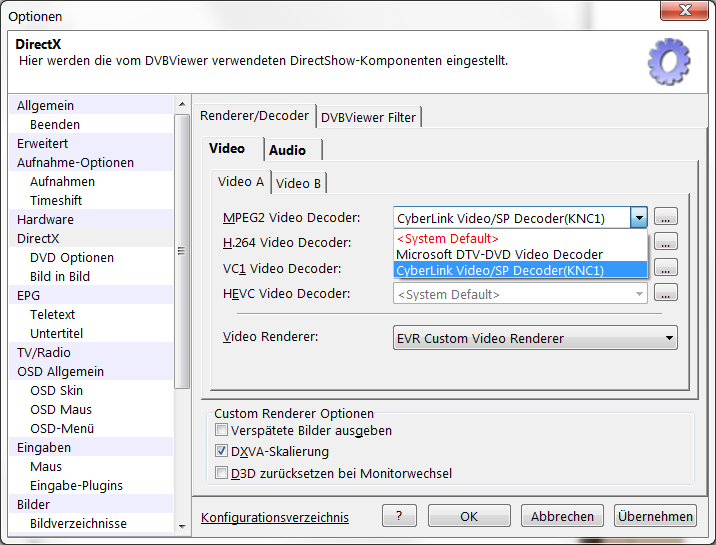Image resolution: width=716 pixels, height=545 pixels.
Task: Open Bildverzeichnisse settings
Action: click(91, 524)
